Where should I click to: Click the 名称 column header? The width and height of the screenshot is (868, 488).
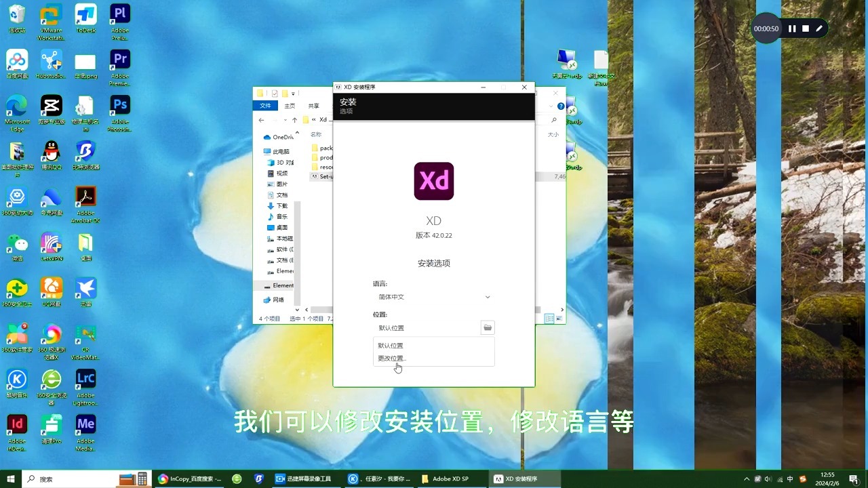click(x=316, y=134)
